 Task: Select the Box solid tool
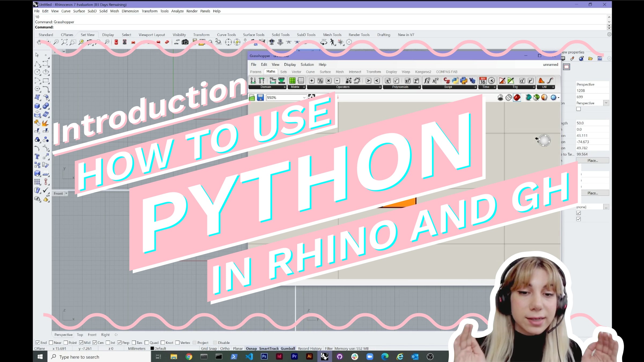point(37,106)
